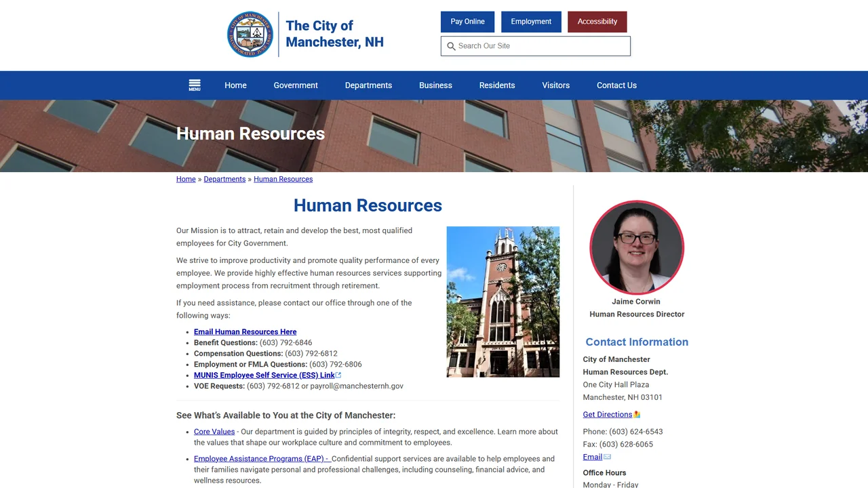Open the Business menu
This screenshot has height=488, width=868.
435,85
